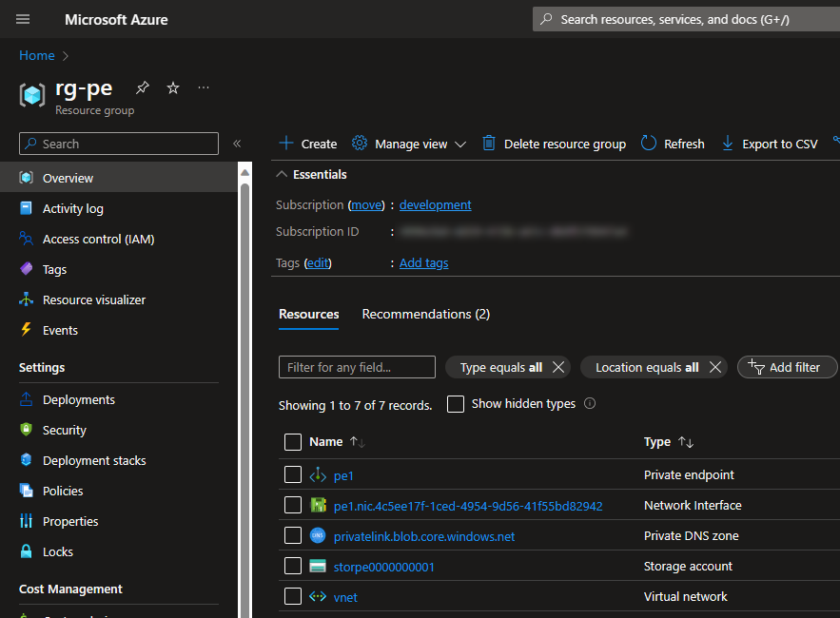This screenshot has width=840, height=618.
Task: Click the storage account icon
Action: pos(318,566)
